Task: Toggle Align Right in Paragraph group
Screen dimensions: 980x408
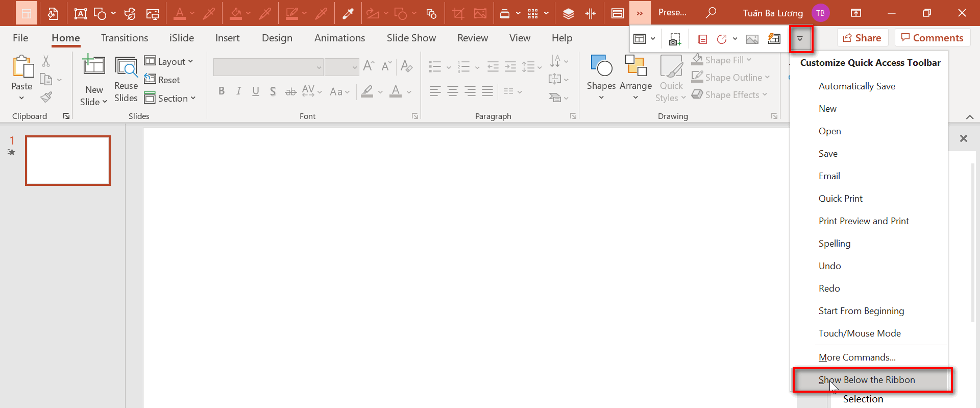Action: [x=470, y=91]
